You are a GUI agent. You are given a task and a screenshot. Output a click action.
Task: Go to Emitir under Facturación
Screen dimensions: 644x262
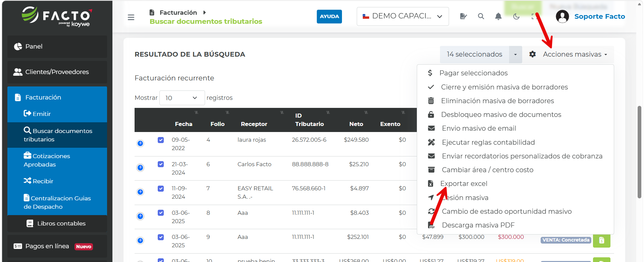(37, 114)
